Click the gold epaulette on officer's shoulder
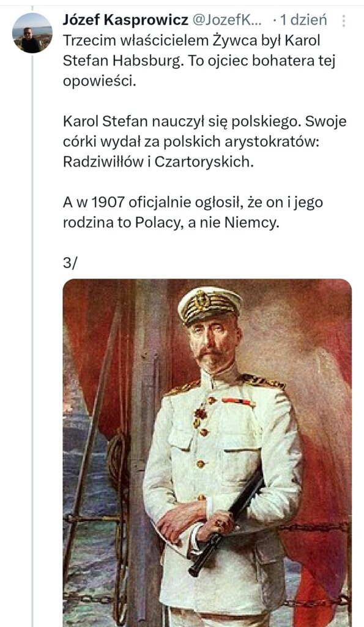 click(x=262, y=382)
